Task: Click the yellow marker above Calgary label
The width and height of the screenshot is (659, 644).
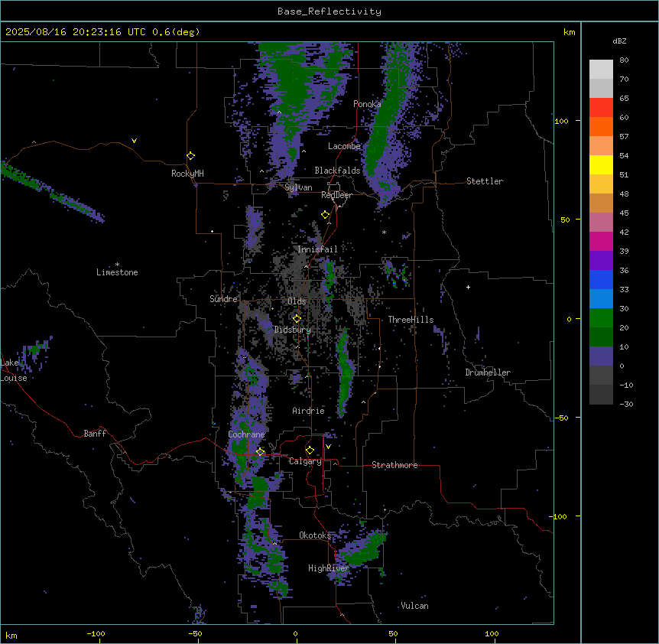Action: (x=310, y=450)
